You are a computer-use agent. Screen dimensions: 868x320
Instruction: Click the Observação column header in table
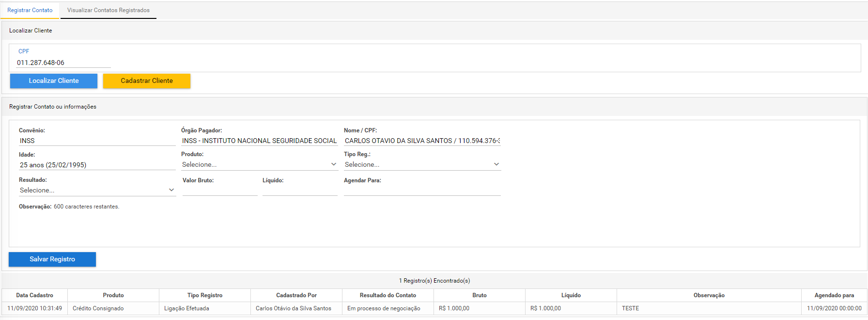click(x=709, y=295)
